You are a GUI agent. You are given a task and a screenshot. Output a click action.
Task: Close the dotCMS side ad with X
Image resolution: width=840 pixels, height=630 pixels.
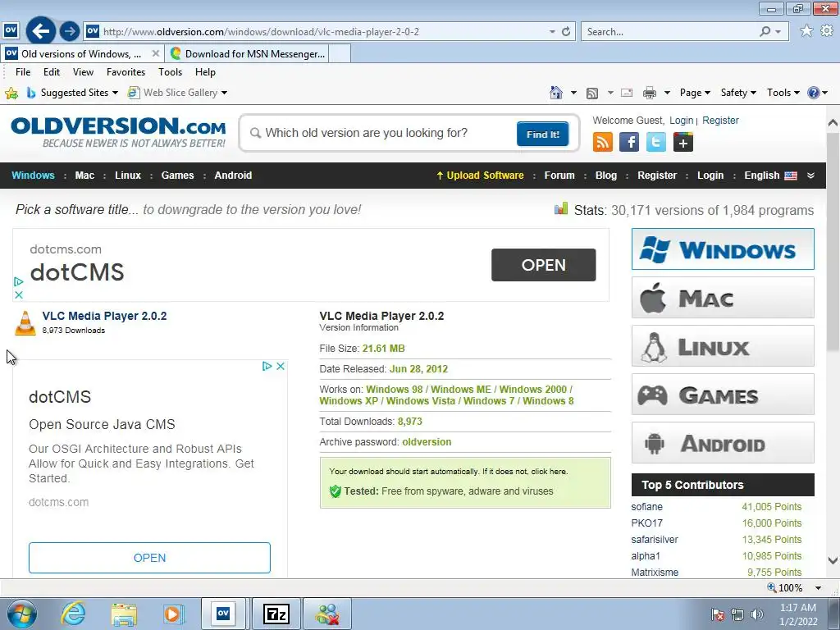pyautogui.click(x=281, y=367)
